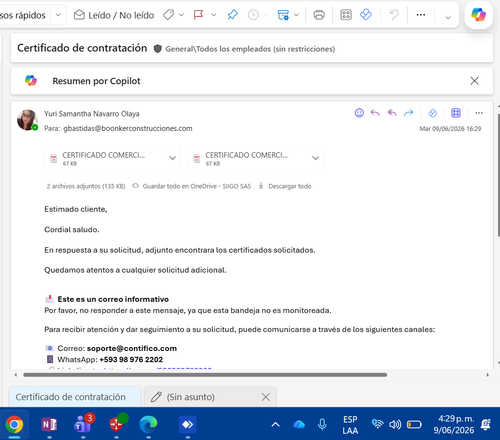Open the apps icon in the message header

pyautogui.click(x=456, y=113)
